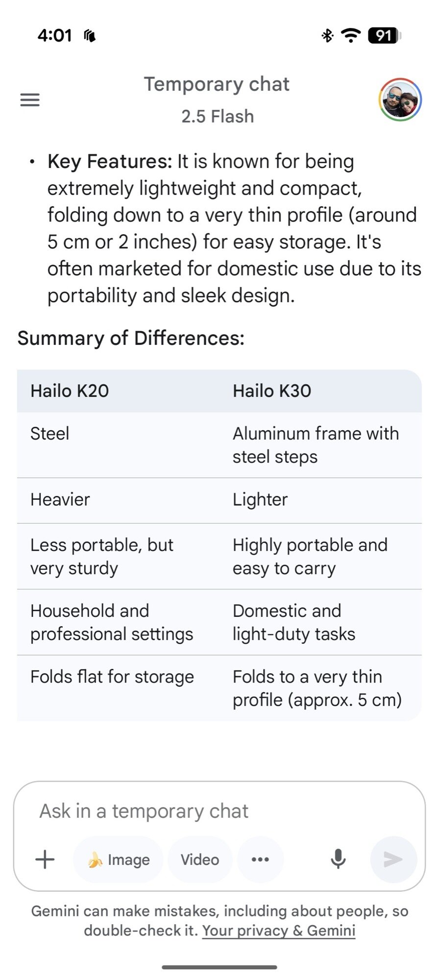Toggle Temporary chat mode off
Screen dimensions: 439x980
pyautogui.click(x=217, y=84)
